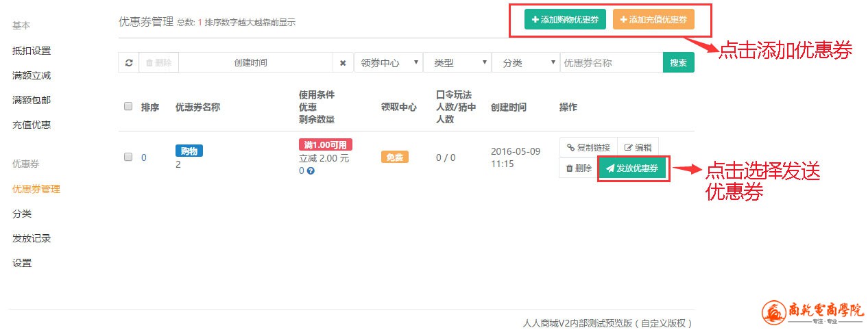
Task: Click 添加购物优惠券 to add a shopping coupon
Action: [565, 20]
